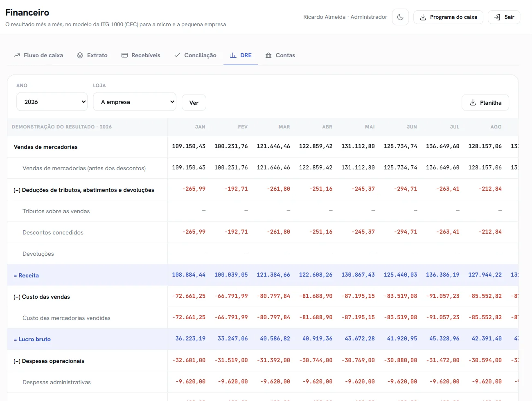Click July Despesas operacionais value -31.472,00
This screenshot has height=401, width=532.
(x=443, y=360)
